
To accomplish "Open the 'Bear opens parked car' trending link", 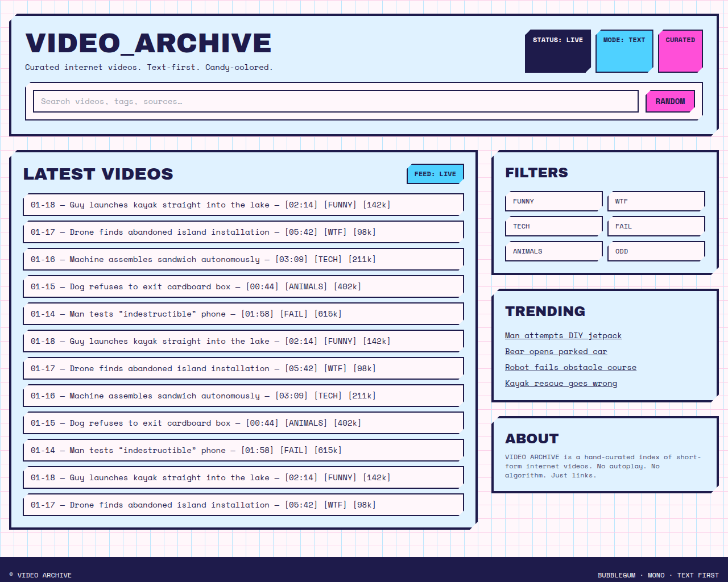I will (556, 351).
